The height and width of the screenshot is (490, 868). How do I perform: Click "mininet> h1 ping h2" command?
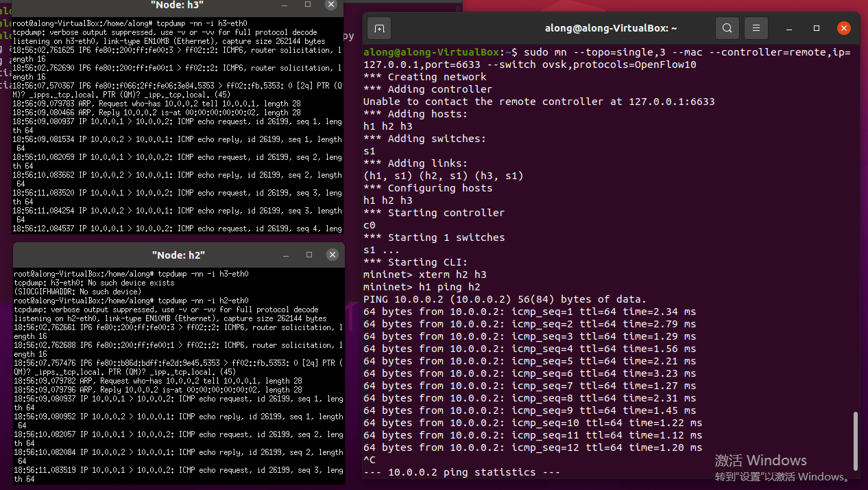pos(422,287)
